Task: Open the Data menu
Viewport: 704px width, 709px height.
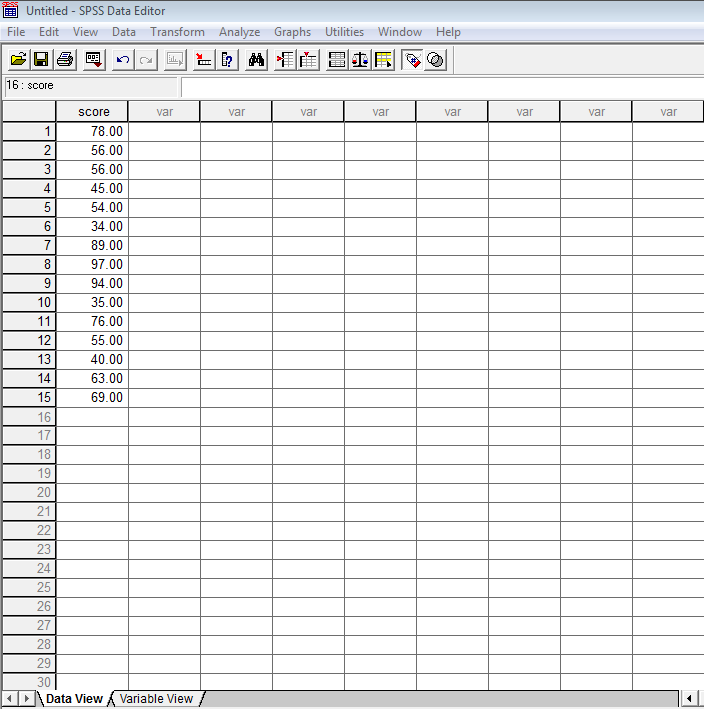Action: pos(124,32)
